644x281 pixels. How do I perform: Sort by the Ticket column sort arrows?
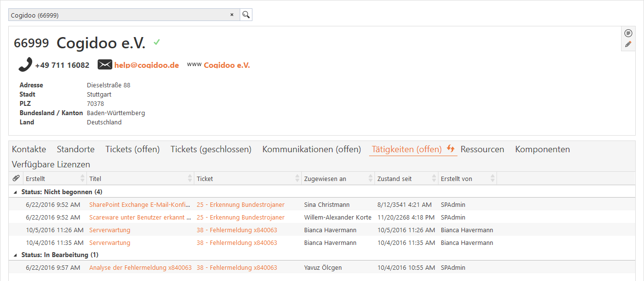tap(297, 179)
